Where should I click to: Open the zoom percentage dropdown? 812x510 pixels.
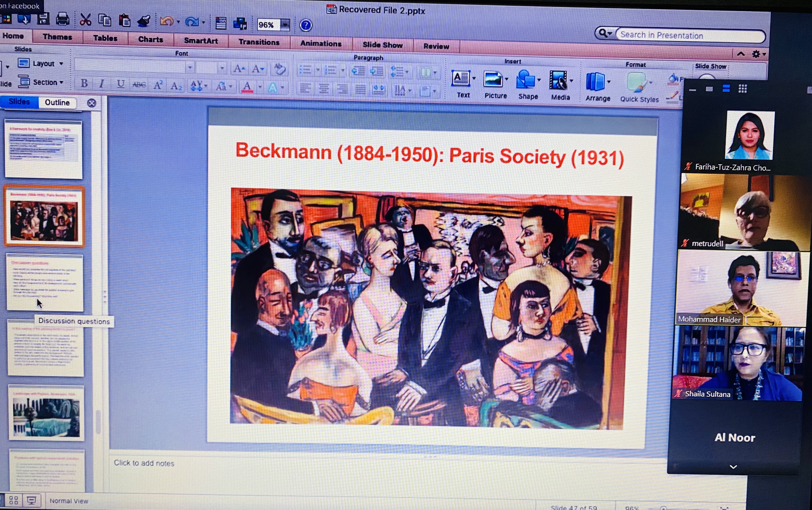click(x=285, y=25)
